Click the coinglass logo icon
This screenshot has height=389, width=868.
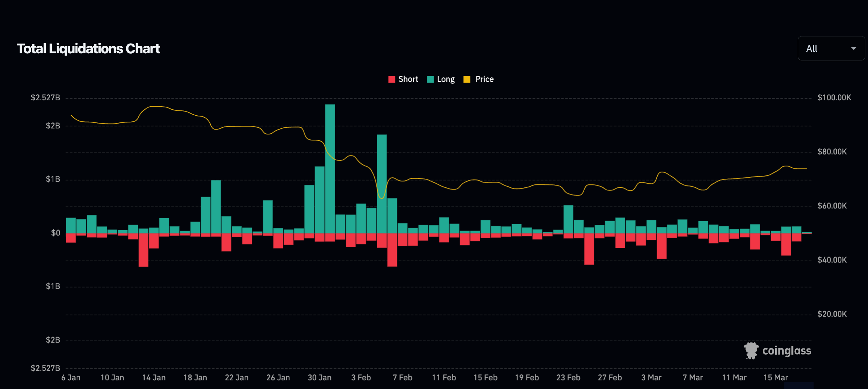point(751,351)
